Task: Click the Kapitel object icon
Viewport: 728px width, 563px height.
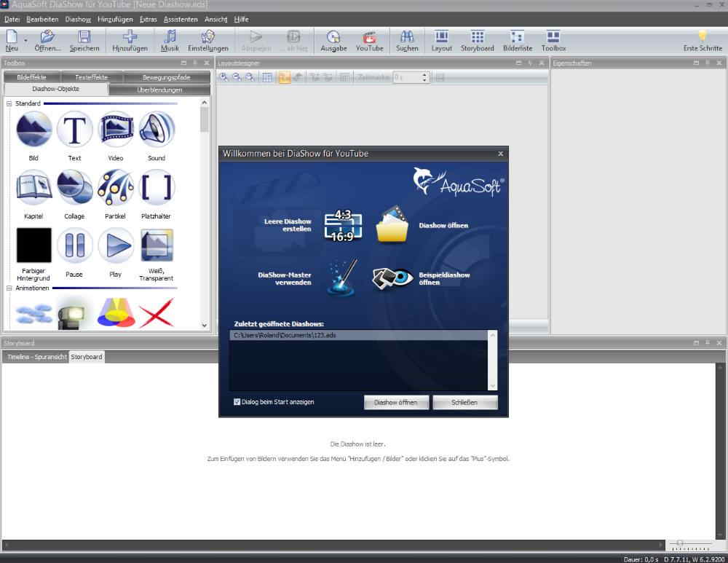Action: (x=33, y=188)
